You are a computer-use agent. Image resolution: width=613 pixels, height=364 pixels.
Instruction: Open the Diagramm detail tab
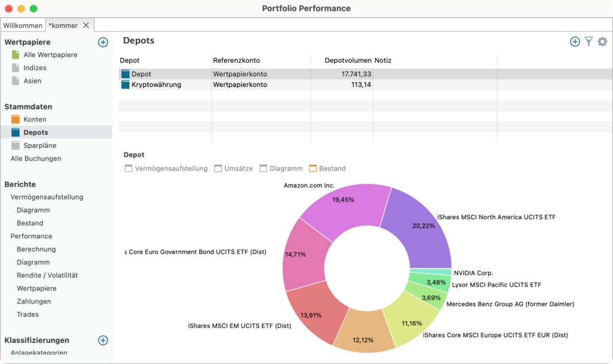click(281, 168)
